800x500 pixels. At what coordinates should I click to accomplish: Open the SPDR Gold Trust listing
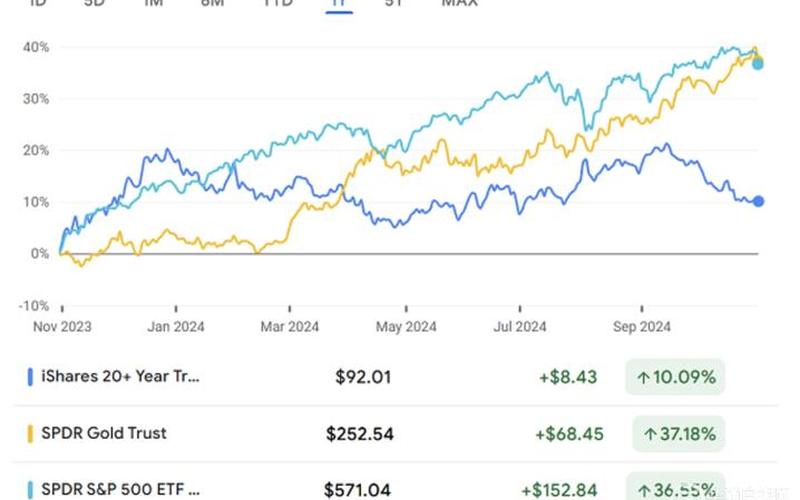(x=104, y=433)
